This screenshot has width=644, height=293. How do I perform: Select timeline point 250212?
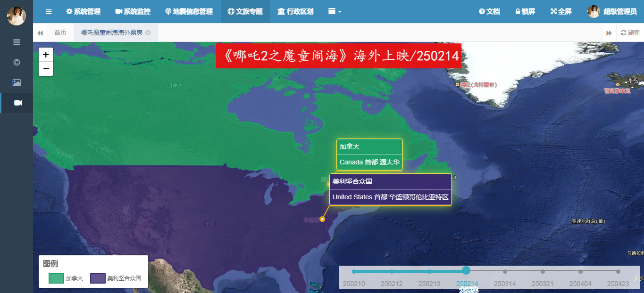[392, 271]
